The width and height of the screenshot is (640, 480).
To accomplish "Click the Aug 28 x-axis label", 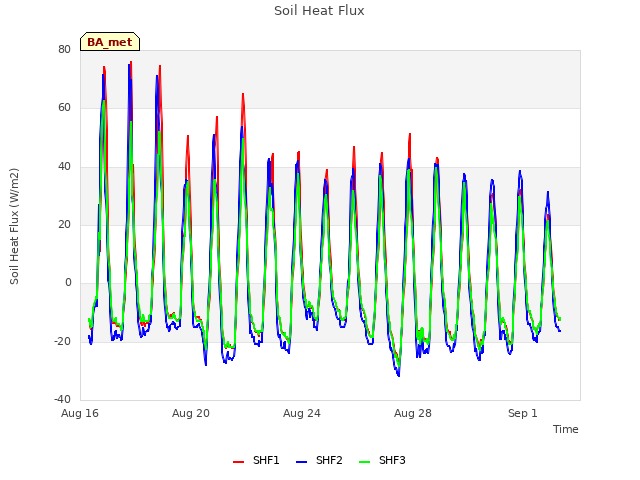I will click(413, 413).
